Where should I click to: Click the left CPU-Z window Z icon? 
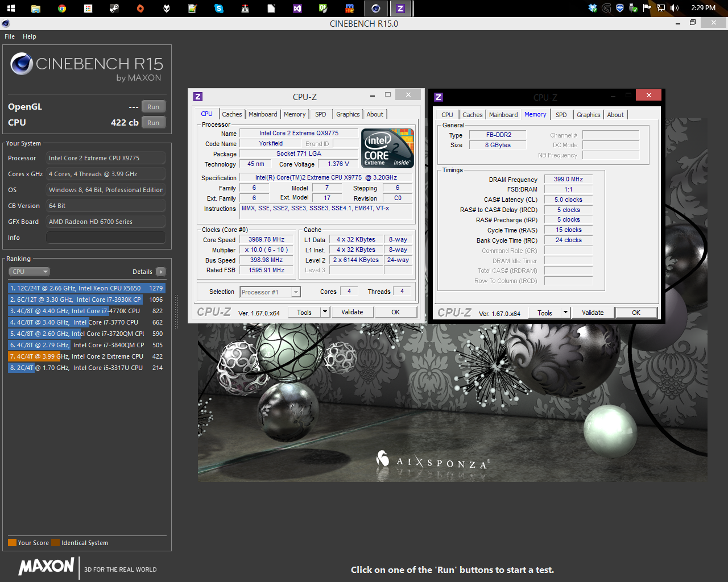[198, 97]
